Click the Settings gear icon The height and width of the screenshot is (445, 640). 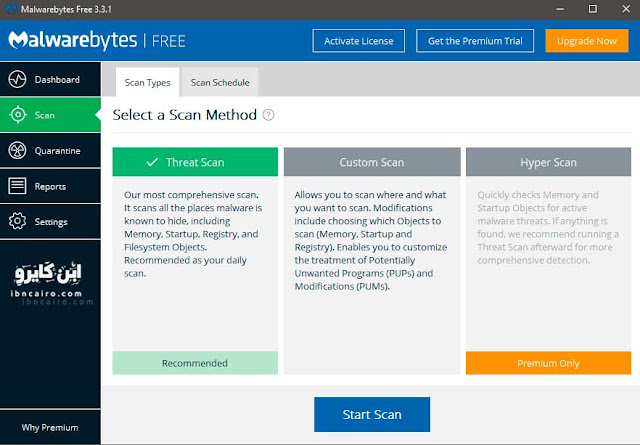[17, 221]
